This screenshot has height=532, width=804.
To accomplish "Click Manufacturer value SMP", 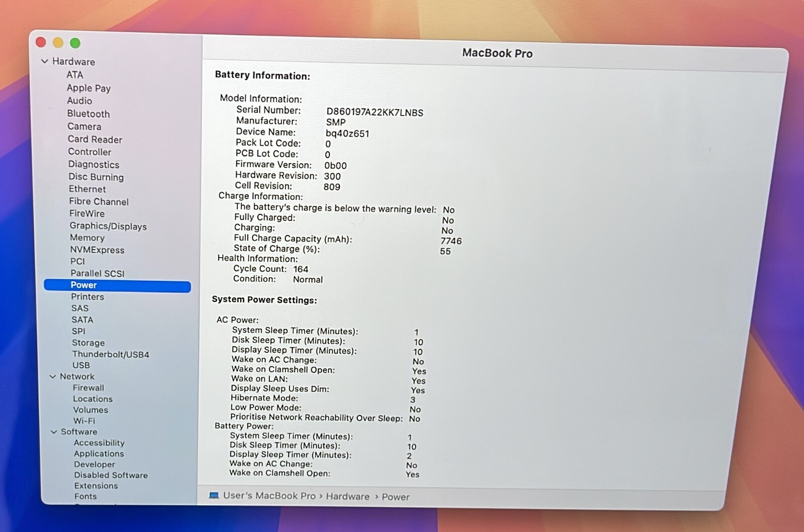I will pos(336,122).
